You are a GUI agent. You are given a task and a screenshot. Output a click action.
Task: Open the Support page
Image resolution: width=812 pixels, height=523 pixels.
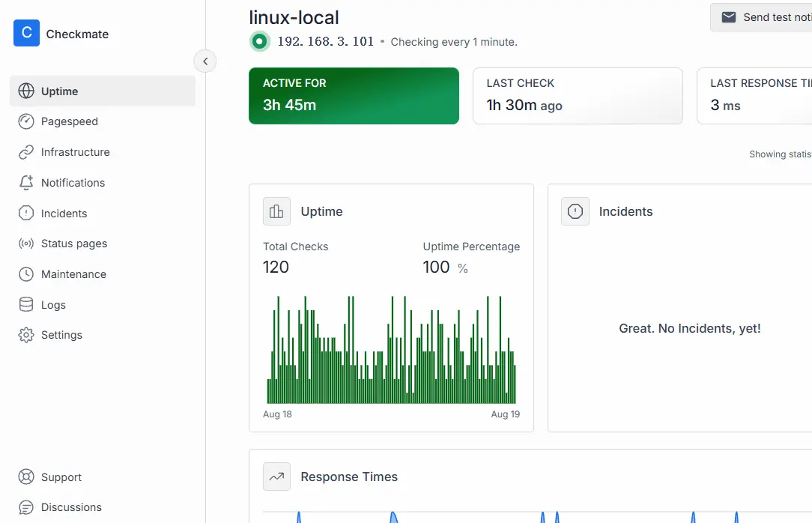coord(61,477)
